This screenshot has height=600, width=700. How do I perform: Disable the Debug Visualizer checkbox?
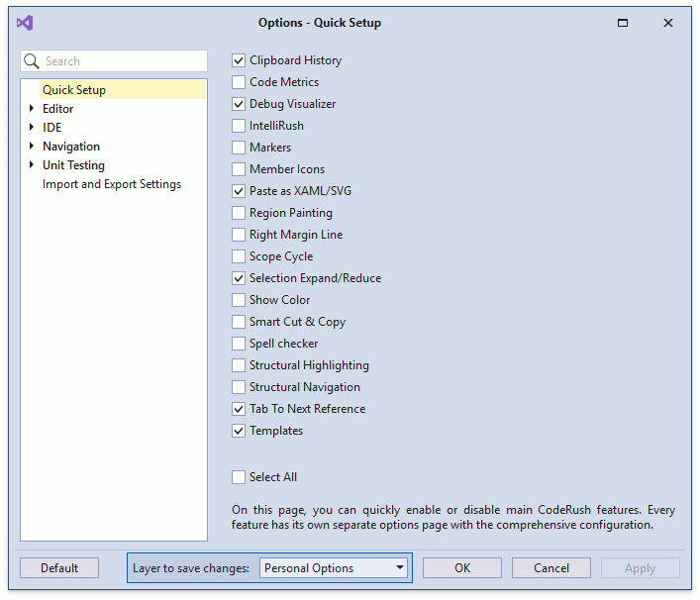click(239, 104)
